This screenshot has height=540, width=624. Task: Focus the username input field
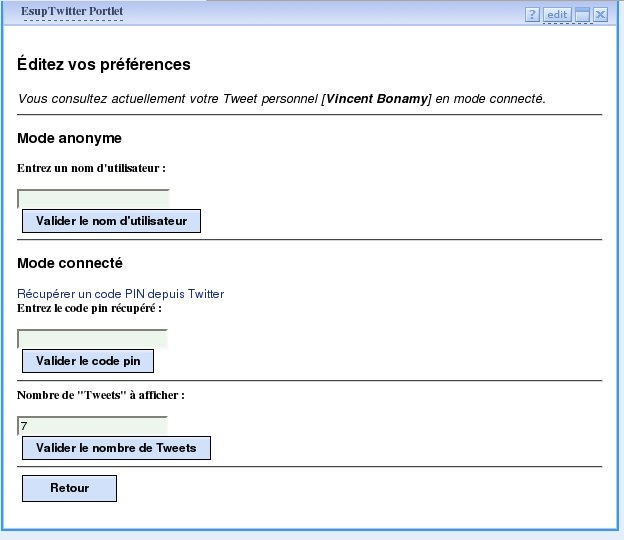click(x=94, y=198)
